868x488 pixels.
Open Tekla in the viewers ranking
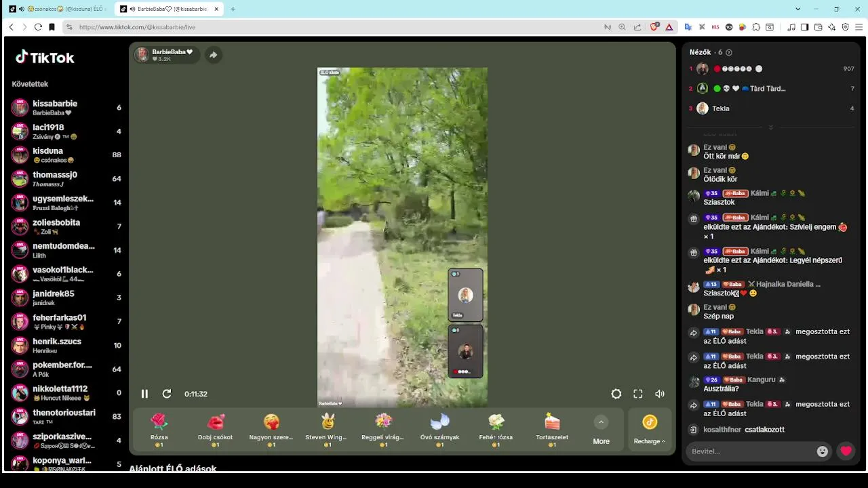[771, 108]
